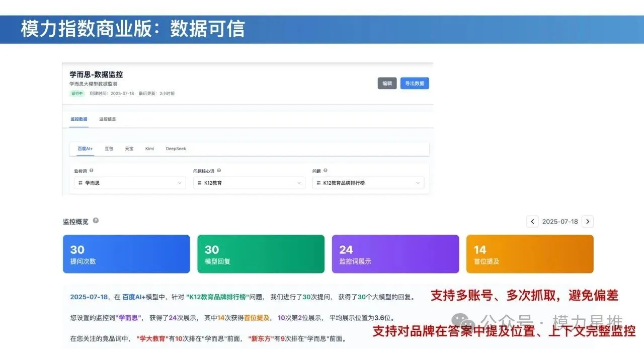The width and height of the screenshot is (644, 349).
Task: Select the Kimi model tab
Action: [x=149, y=149]
